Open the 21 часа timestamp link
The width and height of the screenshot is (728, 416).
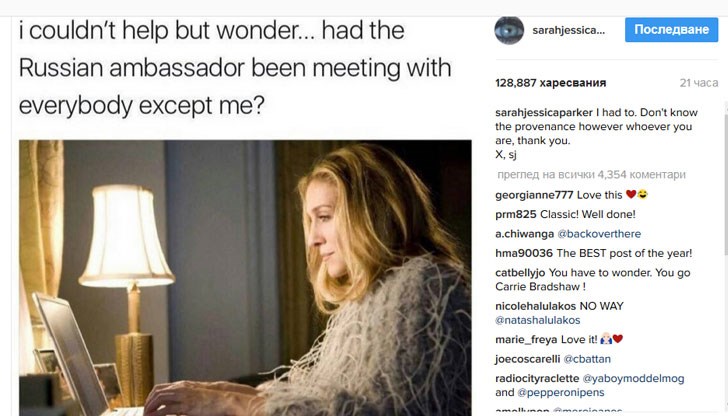tap(699, 83)
